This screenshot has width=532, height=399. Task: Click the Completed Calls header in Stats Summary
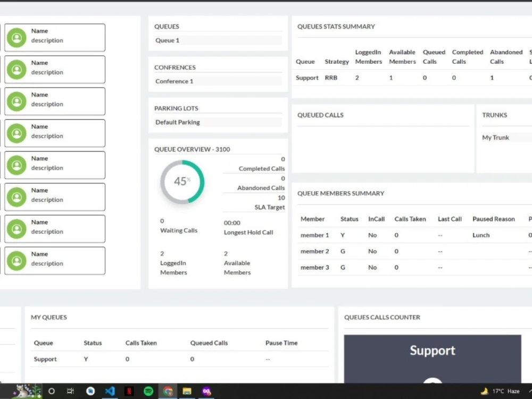point(467,57)
